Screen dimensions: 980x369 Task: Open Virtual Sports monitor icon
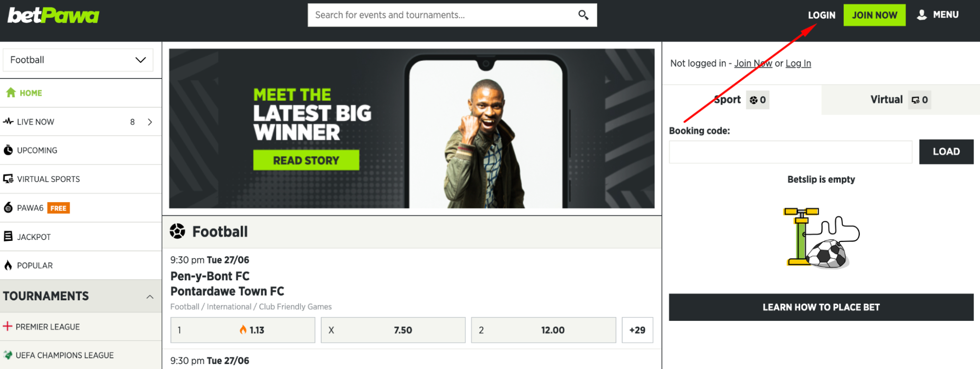tap(8, 179)
